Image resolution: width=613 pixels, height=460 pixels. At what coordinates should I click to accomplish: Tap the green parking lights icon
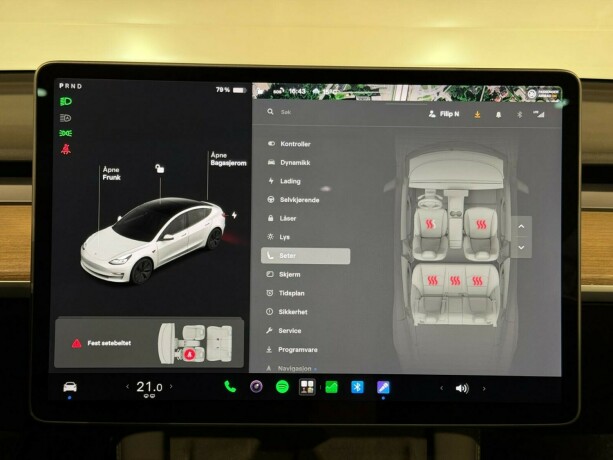point(66,133)
